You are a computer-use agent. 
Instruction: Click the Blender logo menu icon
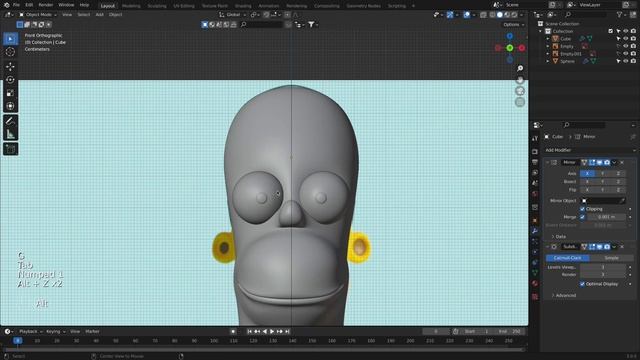pyautogui.click(x=6, y=5)
